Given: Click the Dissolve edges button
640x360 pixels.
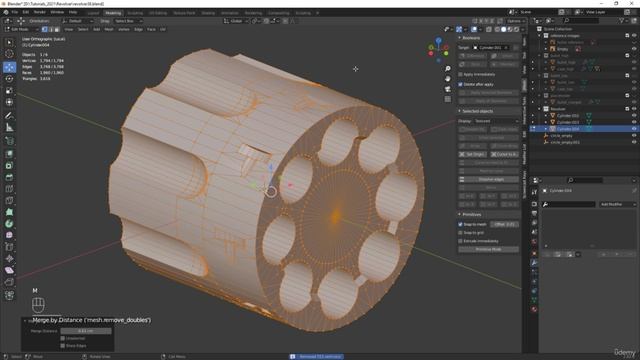Looking at the screenshot, I should 488,179.
